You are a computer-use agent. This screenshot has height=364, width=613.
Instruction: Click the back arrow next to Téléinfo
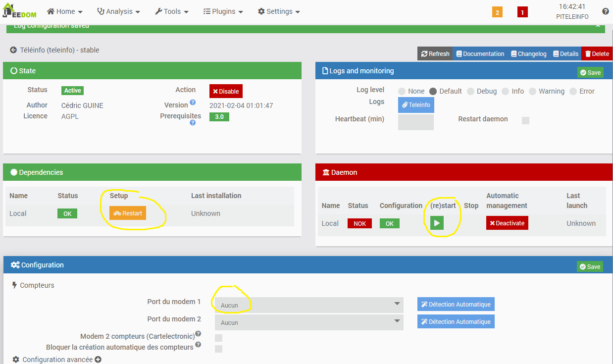click(x=13, y=50)
